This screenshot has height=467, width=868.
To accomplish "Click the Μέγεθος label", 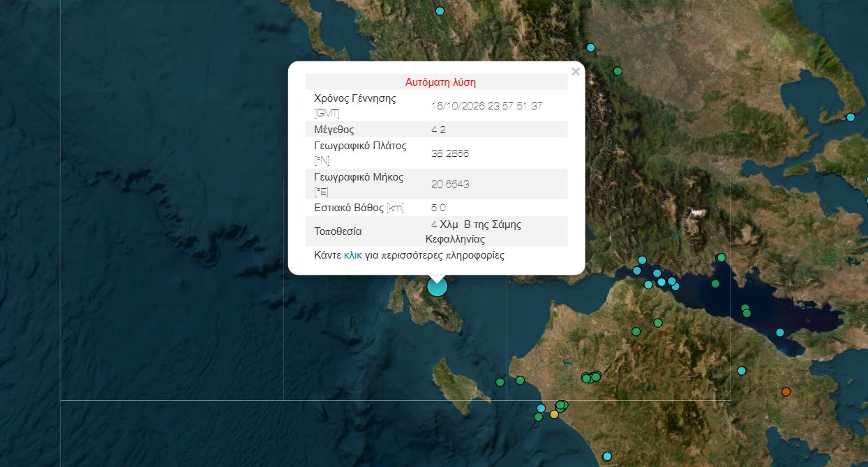I will click(x=334, y=130).
